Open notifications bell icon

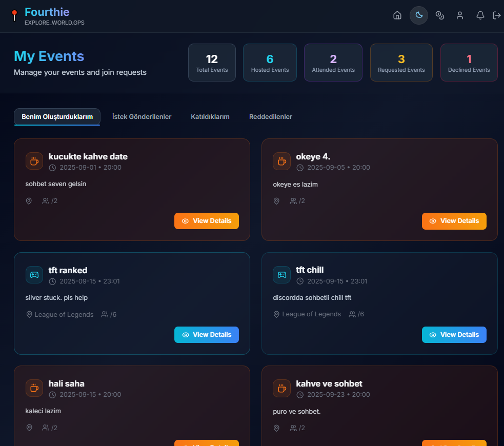pos(480,15)
